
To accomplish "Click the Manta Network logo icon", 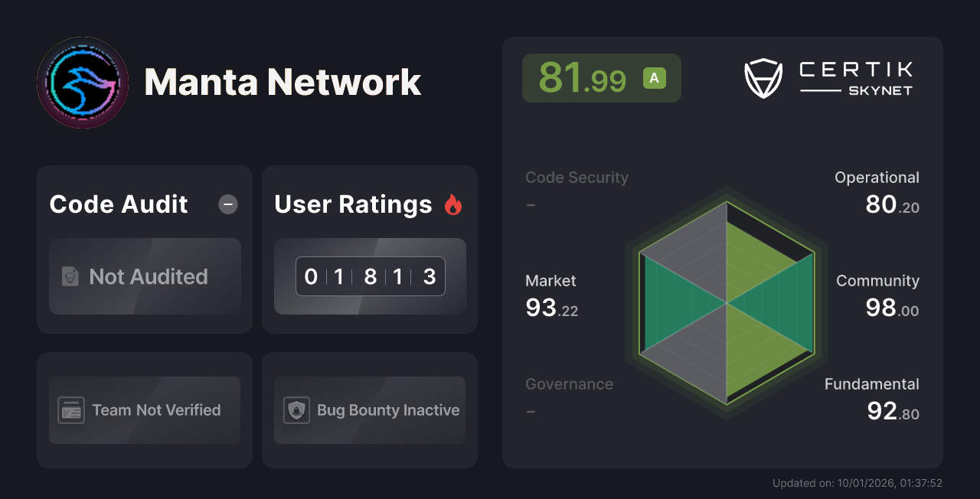I will 82,82.
